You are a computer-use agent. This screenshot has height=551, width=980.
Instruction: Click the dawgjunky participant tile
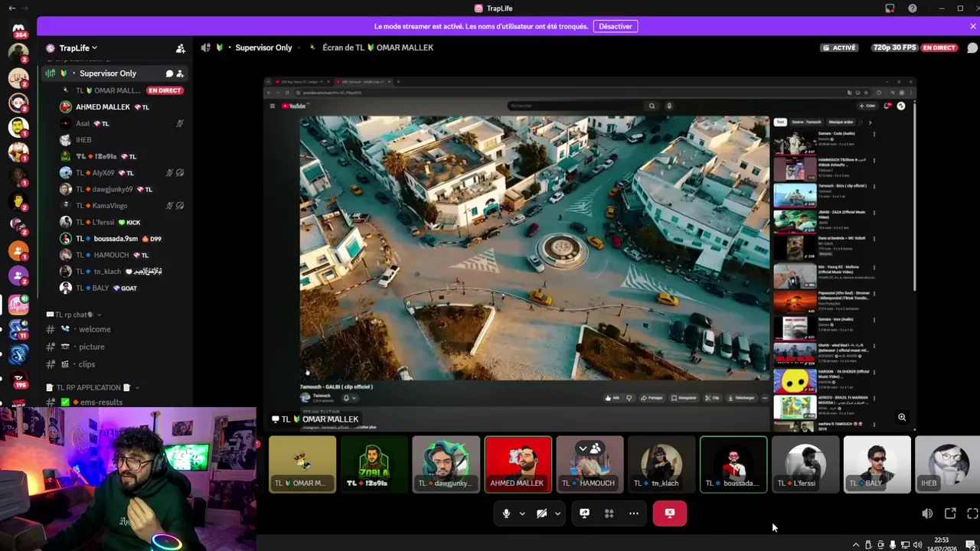[x=446, y=464]
